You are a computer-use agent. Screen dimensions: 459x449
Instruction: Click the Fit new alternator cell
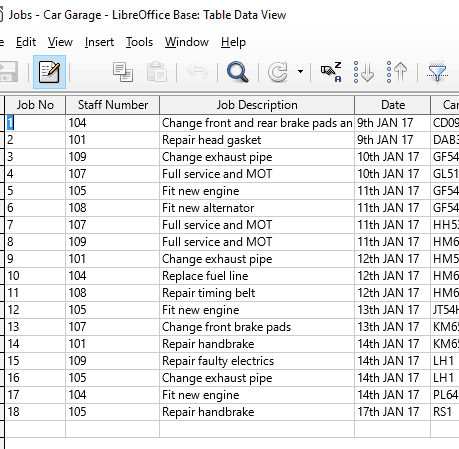[257, 208]
